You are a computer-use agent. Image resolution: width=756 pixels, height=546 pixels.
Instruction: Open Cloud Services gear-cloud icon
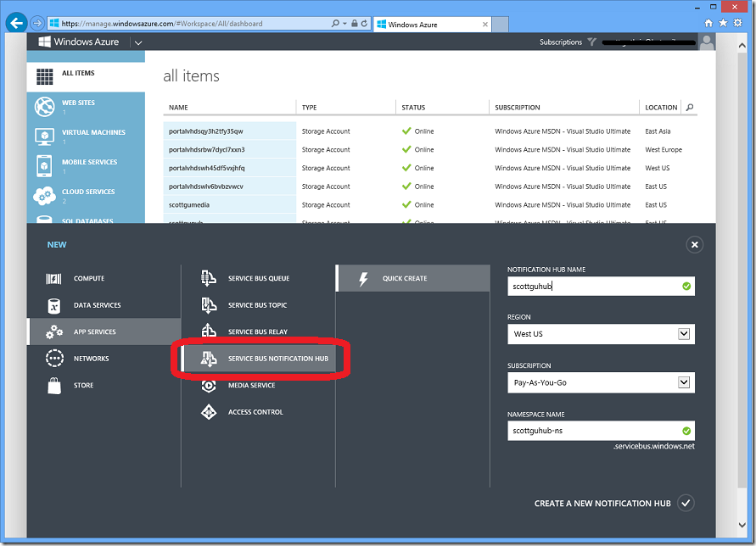tap(45, 195)
